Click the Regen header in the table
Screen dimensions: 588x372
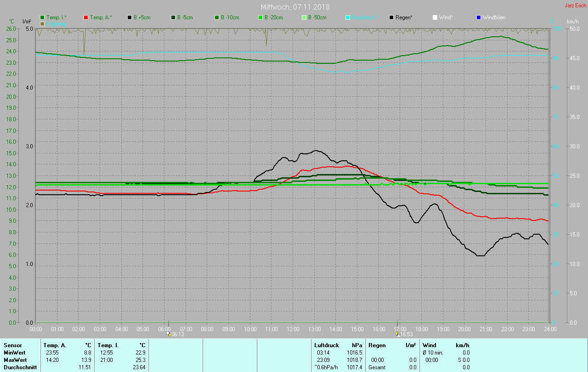click(377, 345)
